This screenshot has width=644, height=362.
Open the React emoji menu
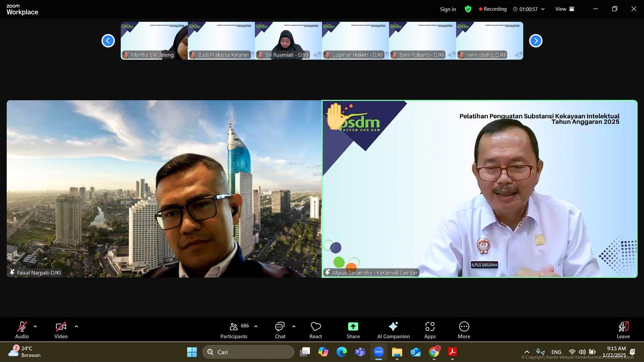(x=316, y=330)
